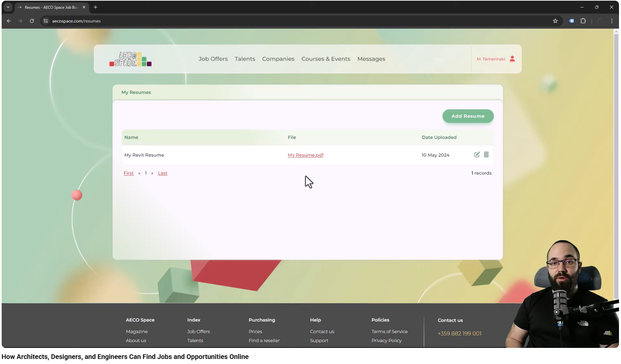621x364 pixels.
Task: Bookmark this page with the star icon
Action: pyautogui.click(x=555, y=21)
